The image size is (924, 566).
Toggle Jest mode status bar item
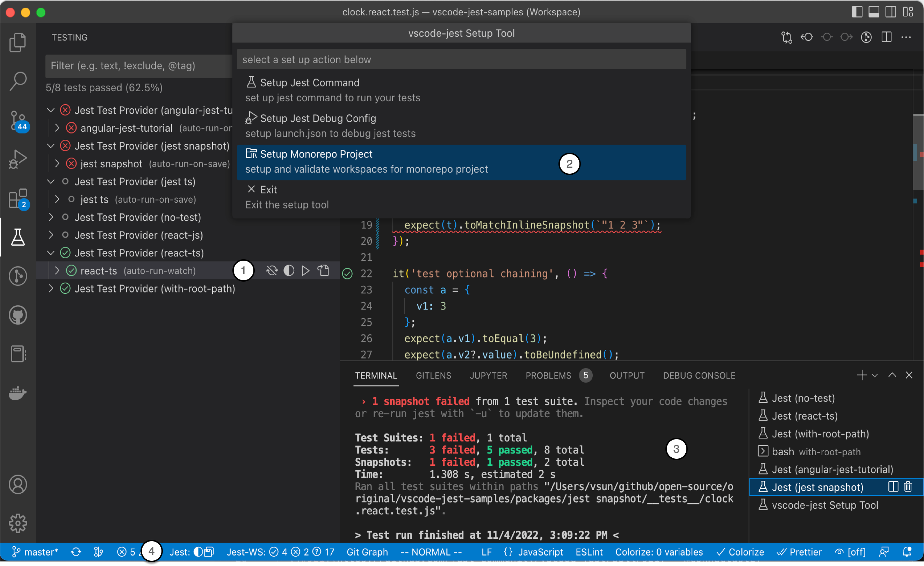192,552
